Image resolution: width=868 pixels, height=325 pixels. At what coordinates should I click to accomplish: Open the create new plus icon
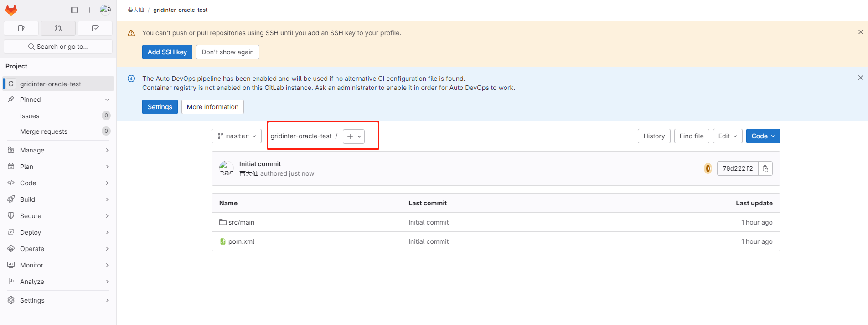[x=90, y=10]
